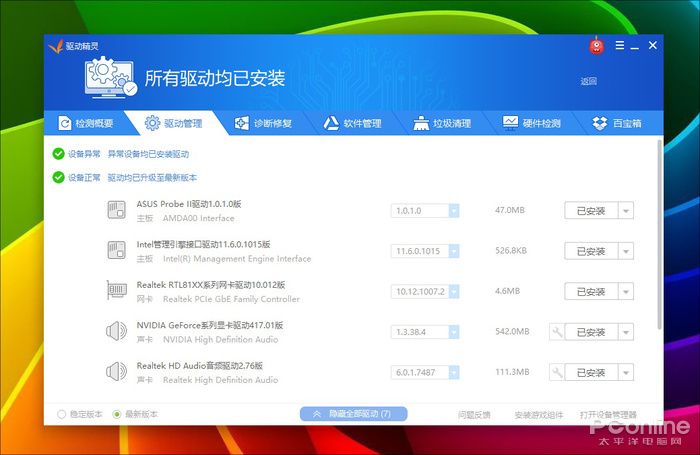The height and width of the screenshot is (455, 700).
Task: Click the NVIDIA GeForce speaker icon
Action: [116, 331]
